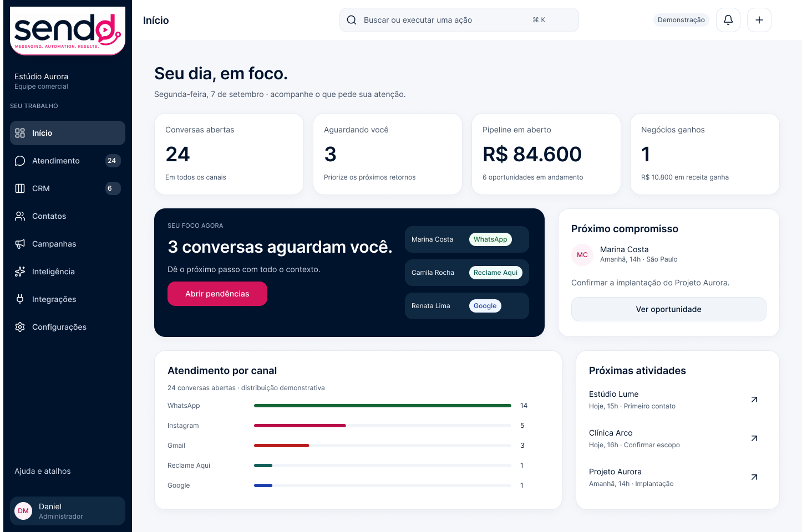Open the Daniel Administrador profile

coord(68,511)
